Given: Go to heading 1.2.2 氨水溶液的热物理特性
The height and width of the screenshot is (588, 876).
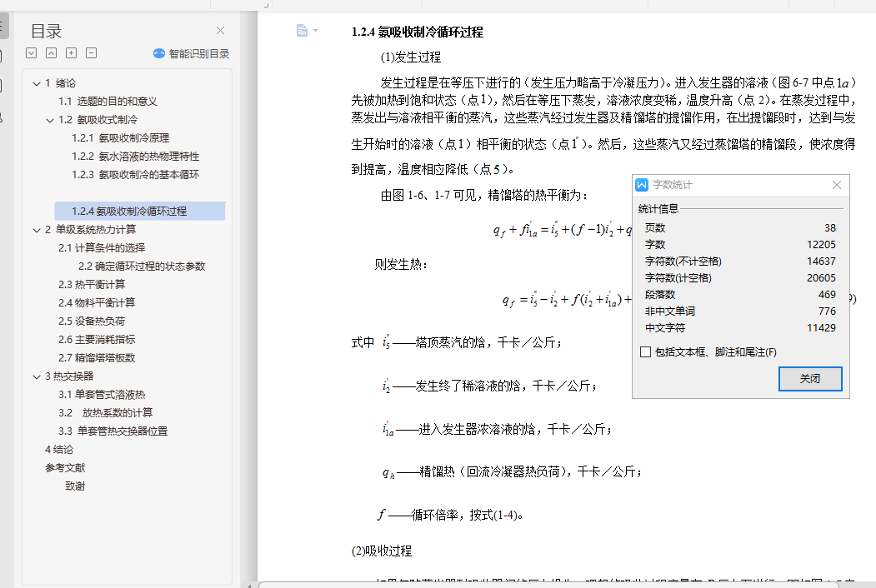Looking at the screenshot, I should pos(136,157).
